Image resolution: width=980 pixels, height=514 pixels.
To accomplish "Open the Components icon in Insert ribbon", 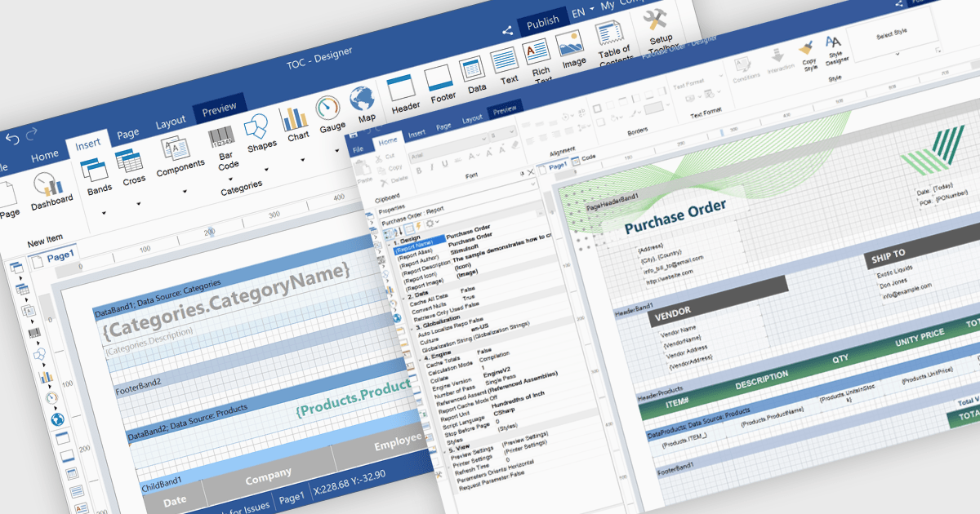I will click(175, 146).
